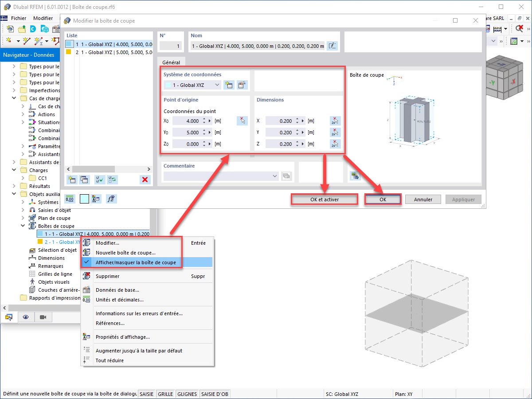Toggle Afficher/masquer la boîte de coupe

[x=147, y=262]
